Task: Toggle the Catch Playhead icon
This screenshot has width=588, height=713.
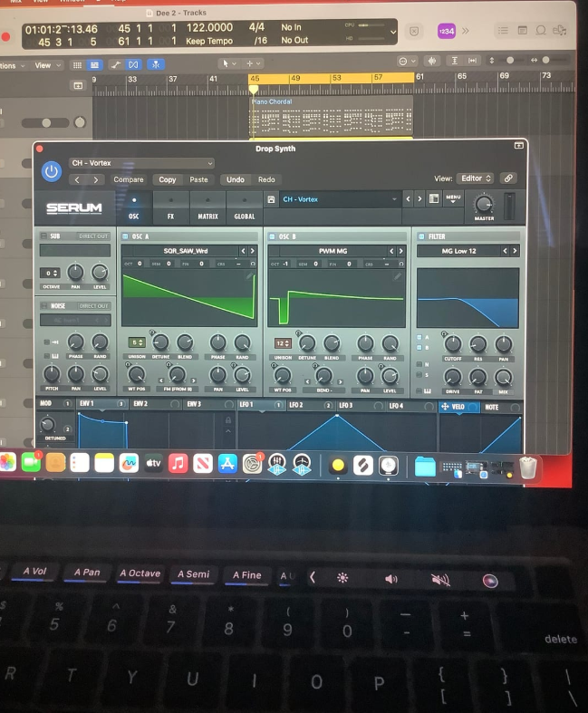Action: point(156,64)
